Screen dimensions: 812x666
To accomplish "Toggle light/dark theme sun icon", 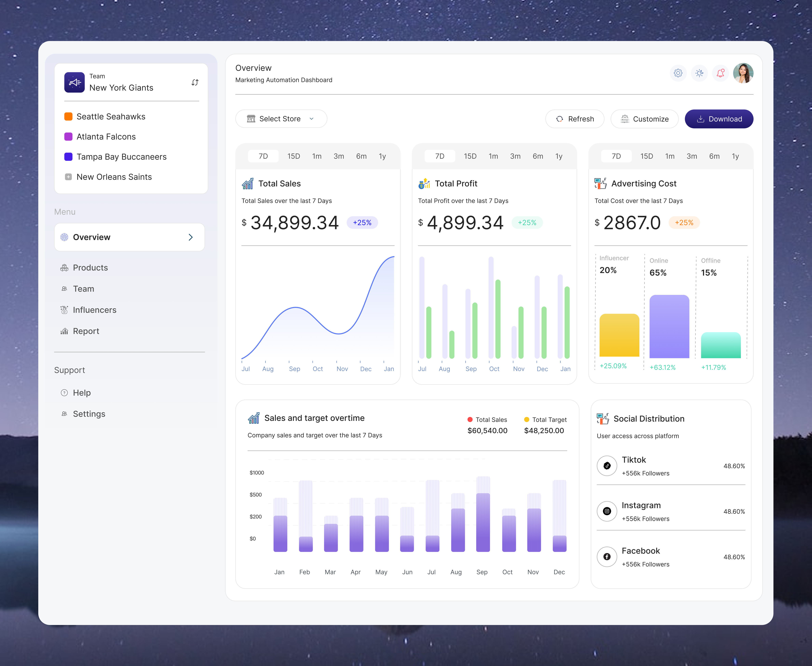I will click(x=699, y=73).
